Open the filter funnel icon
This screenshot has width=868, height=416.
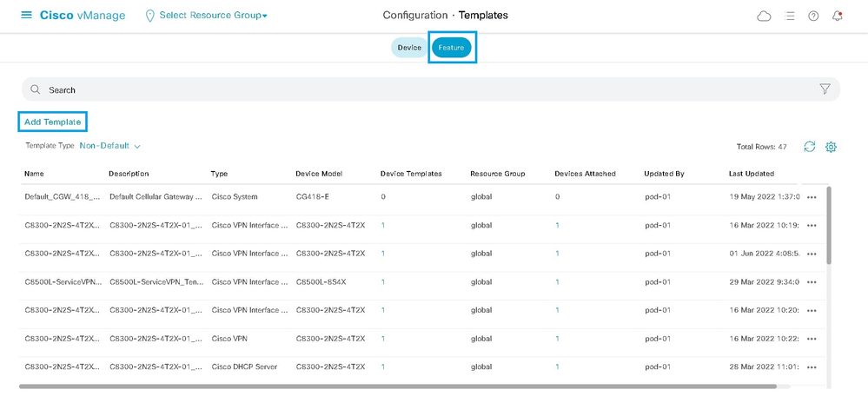[x=825, y=89]
